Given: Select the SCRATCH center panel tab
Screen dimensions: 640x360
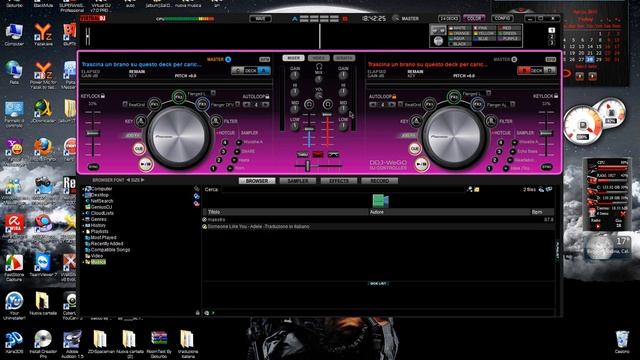Looking at the screenshot, I should [344, 58].
